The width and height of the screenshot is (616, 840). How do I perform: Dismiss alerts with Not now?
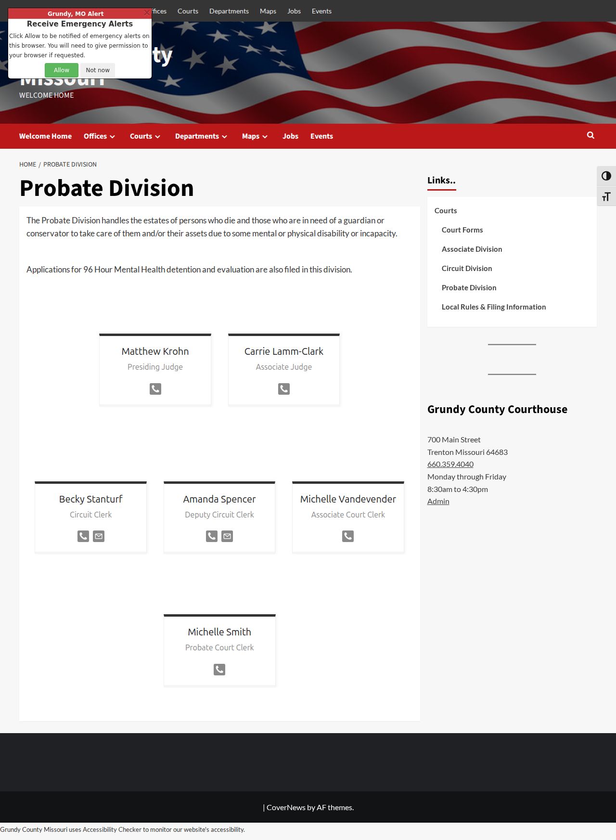pos(98,70)
